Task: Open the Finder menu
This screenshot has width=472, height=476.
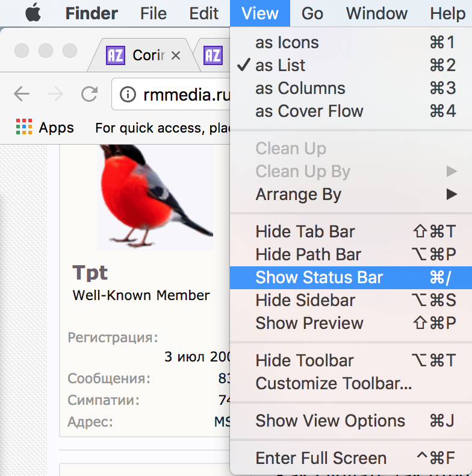Action: tap(92, 14)
